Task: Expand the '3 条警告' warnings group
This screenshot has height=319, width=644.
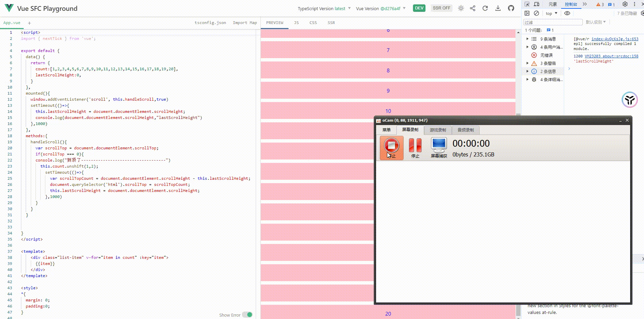Action: 527,63
